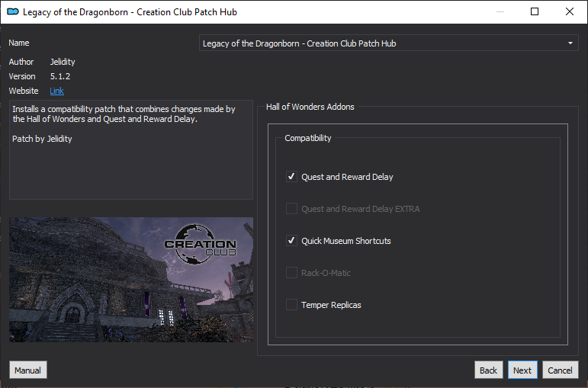Minimize the installer window
This screenshot has height=388, width=588.
(x=500, y=11)
